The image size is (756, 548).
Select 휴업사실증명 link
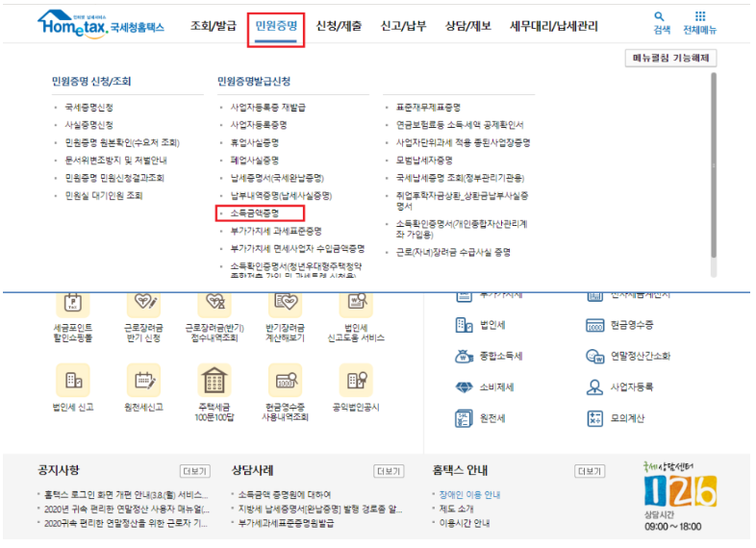coord(255,142)
